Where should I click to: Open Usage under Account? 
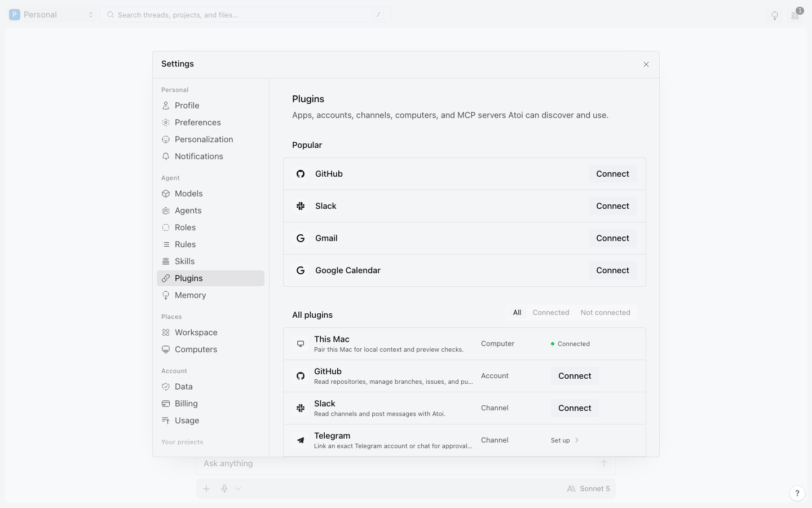pyautogui.click(x=210, y=421)
